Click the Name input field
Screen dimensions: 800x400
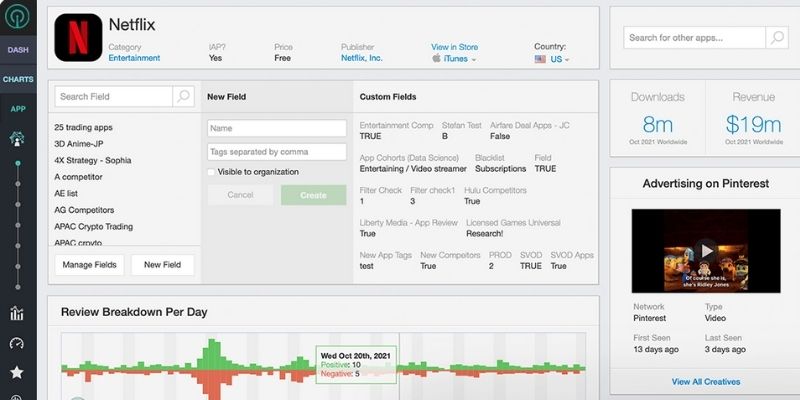point(276,128)
